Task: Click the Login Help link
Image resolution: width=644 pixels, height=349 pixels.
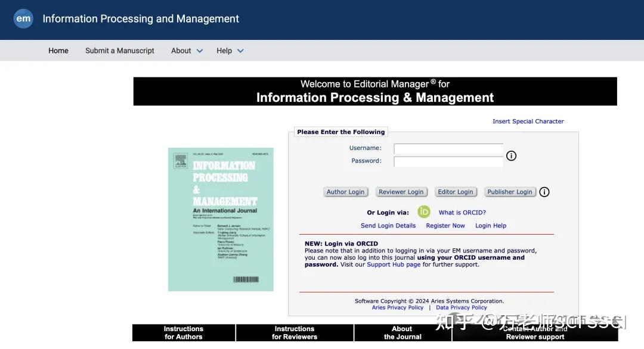Action: 490,225
